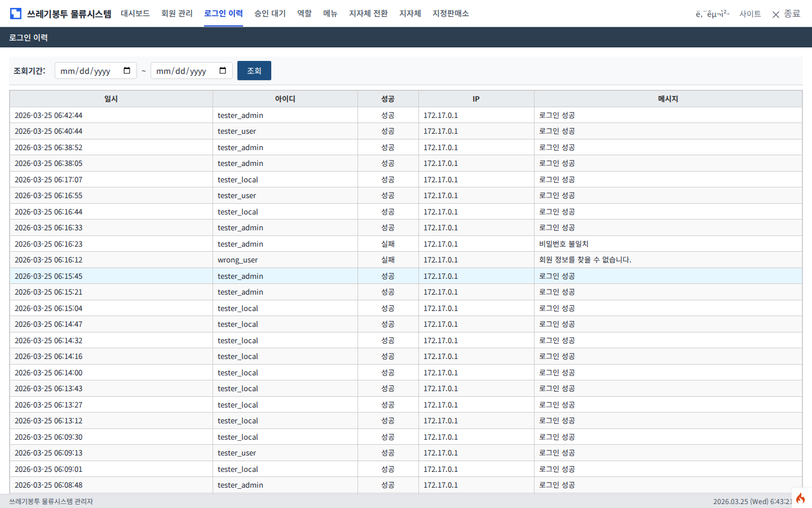Viewport: 812px width, 508px height.
Task: Open the 지정판매소 menu
Action: [x=451, y=14]
